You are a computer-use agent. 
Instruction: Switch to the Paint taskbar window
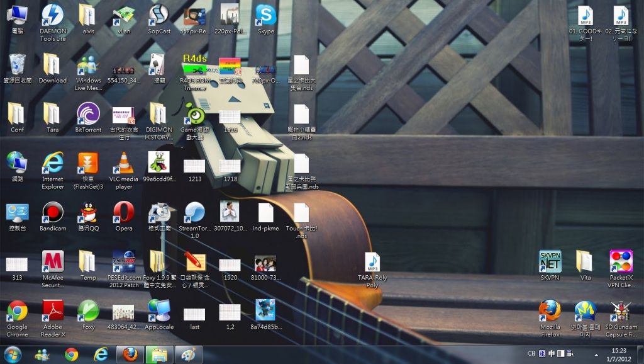coord(188,355)
